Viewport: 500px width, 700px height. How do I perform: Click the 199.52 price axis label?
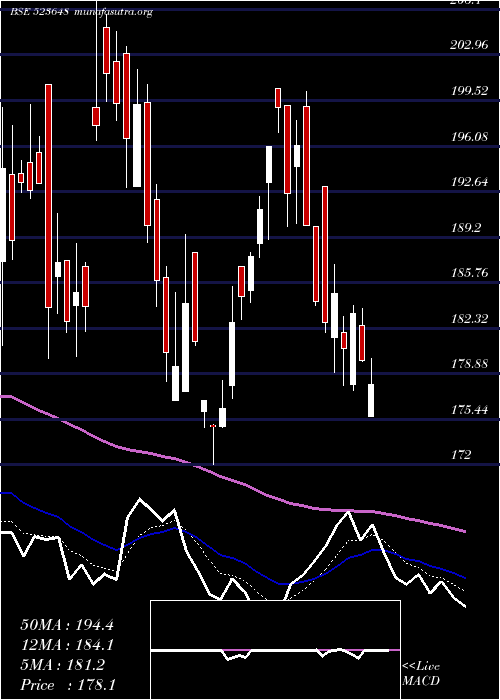(x=469, y=91)
